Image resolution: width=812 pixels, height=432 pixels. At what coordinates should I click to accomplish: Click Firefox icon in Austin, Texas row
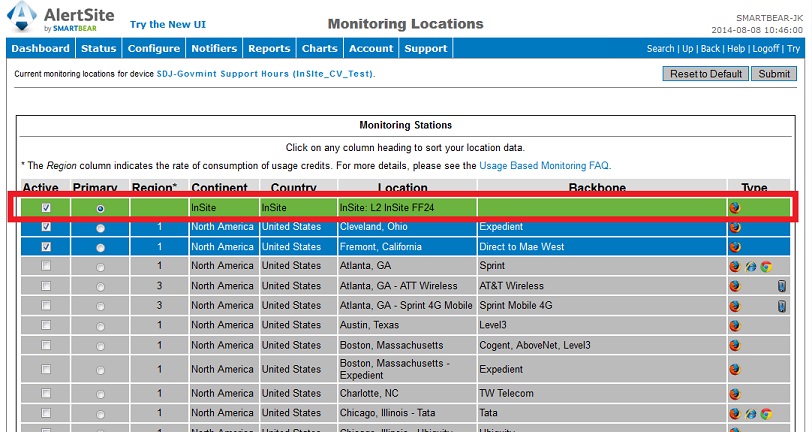735,325
